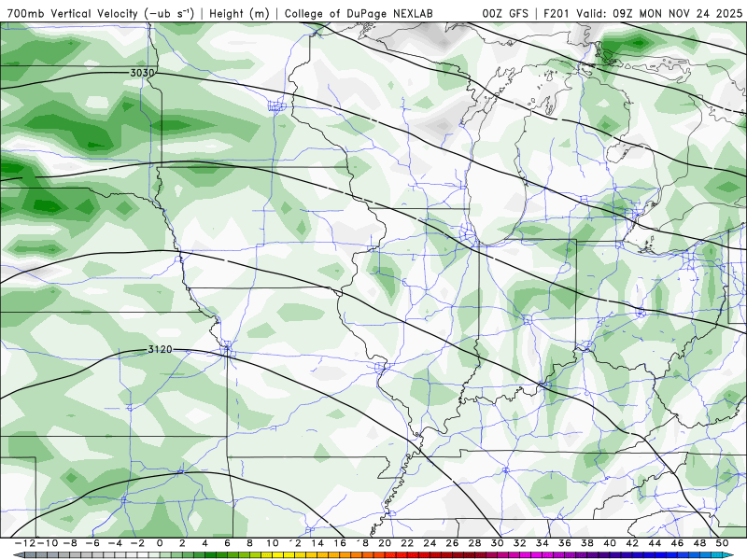Click the '3030' height contour label
747x560 pixels.
point(143,73)
